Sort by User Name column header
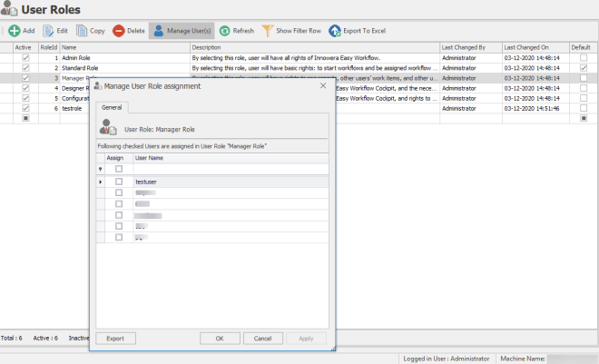This screenshot has width=599, height=364. pos(231,158)
